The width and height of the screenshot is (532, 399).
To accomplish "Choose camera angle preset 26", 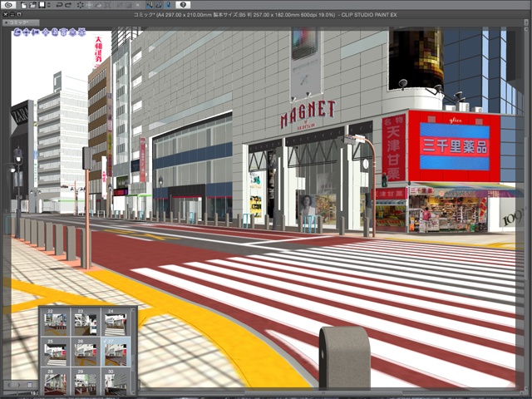I will (86, 352).
